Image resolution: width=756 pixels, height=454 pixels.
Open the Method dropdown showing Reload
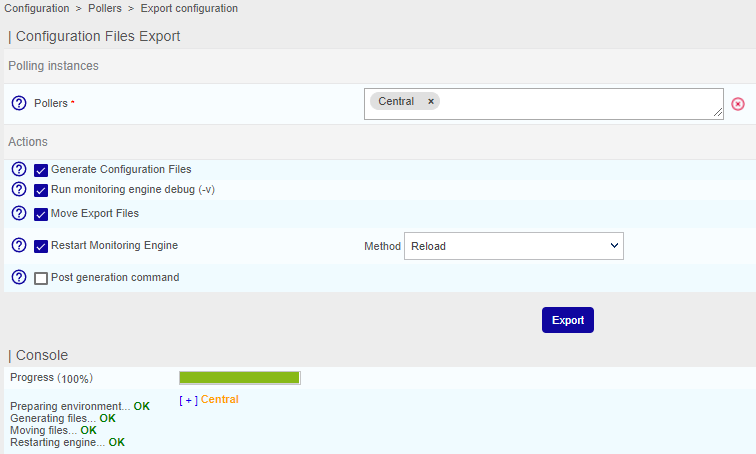[x=513, y=246]
